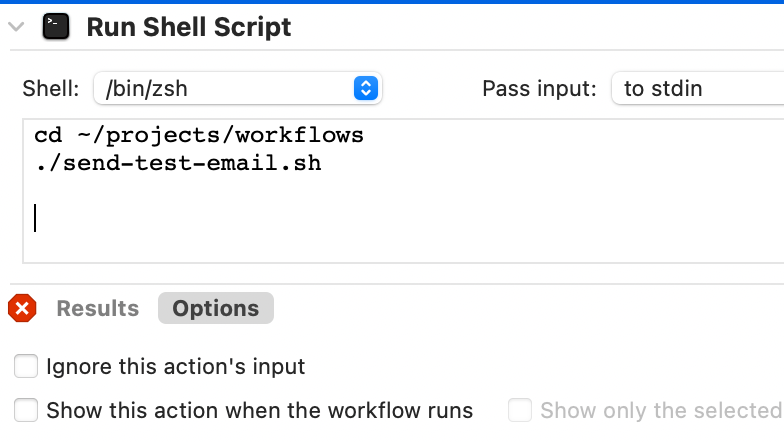This screenshot has width=784, height=442.
Task: Click the Run Shell Script title text
Action: (x=188, y=27)
